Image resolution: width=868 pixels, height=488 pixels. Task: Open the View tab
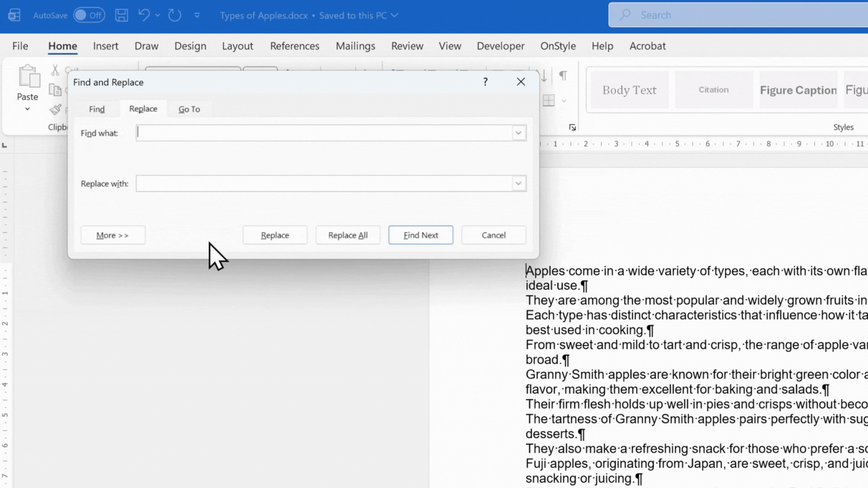click(450, 46)
